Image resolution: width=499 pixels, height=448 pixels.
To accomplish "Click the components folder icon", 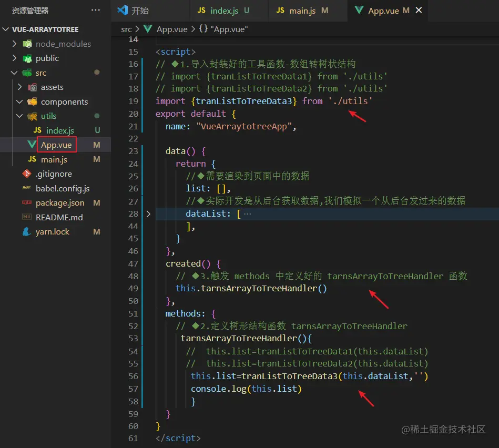I will 32,102.
